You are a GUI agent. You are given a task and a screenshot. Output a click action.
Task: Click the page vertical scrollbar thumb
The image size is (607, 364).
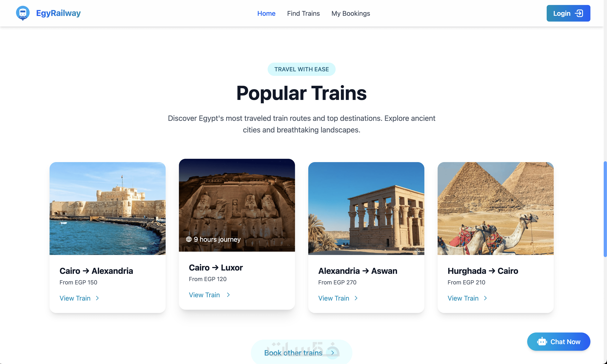[605, 209]
